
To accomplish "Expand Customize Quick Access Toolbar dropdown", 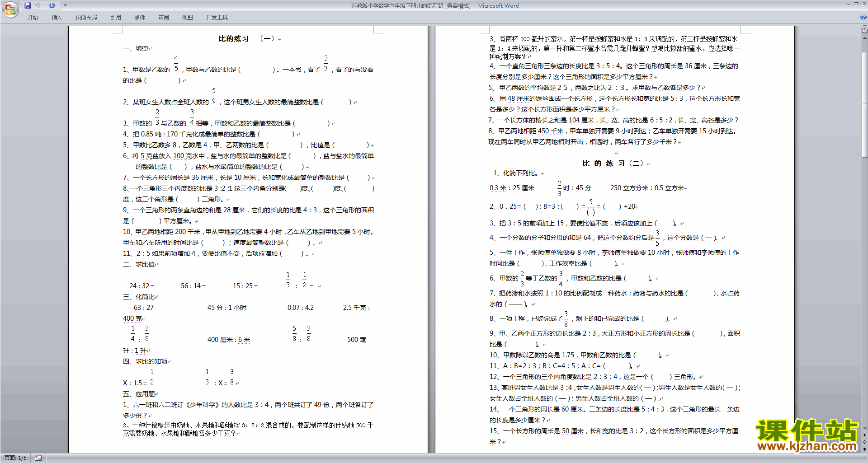I will (65, 5).
